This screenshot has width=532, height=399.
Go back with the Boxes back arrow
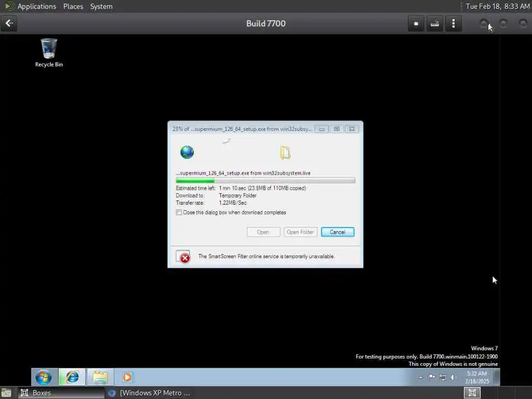coord(9,23)
